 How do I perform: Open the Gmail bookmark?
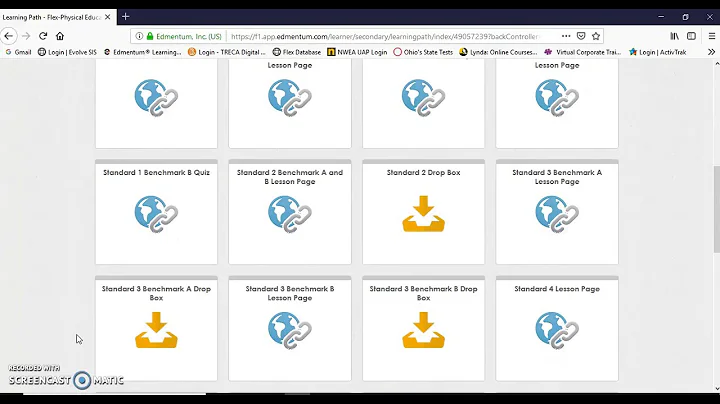tap(18, 52)
